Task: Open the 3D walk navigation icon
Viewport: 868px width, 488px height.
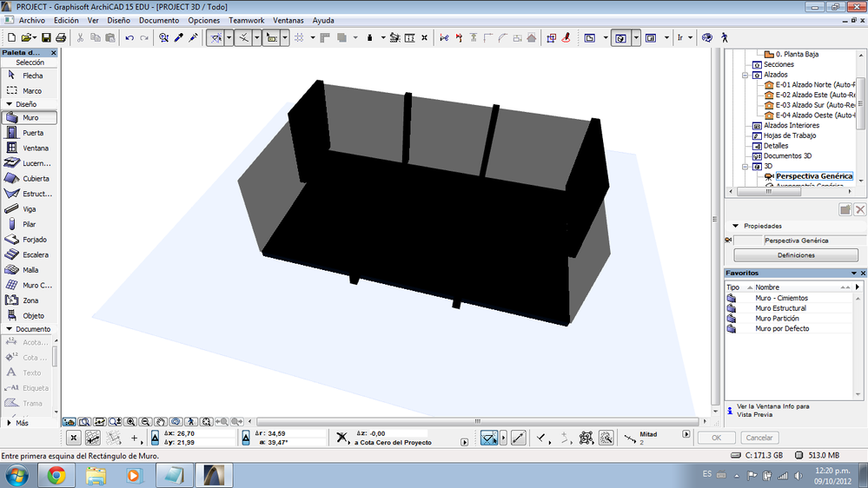Action: 725,37
